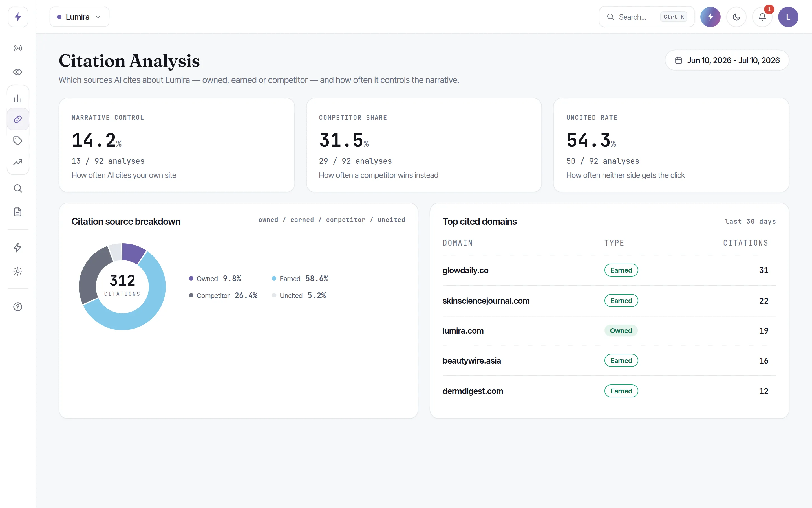
Task: Open the broadcast signal sidebar icon
Action: 18,48
